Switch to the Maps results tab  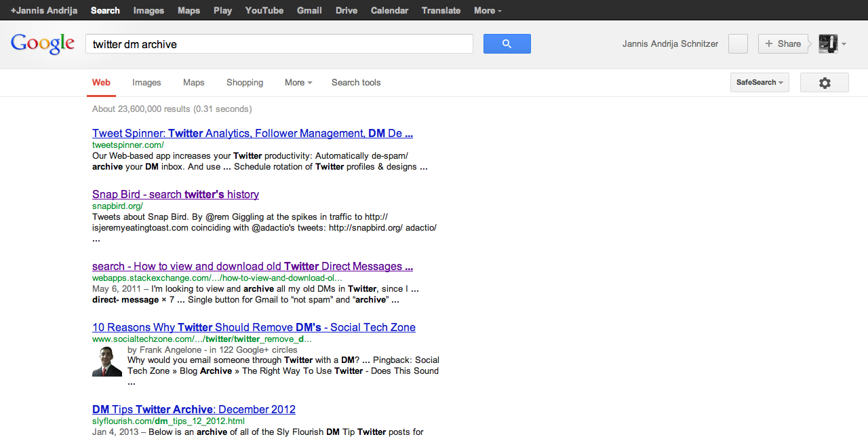(x=193, y=82)
